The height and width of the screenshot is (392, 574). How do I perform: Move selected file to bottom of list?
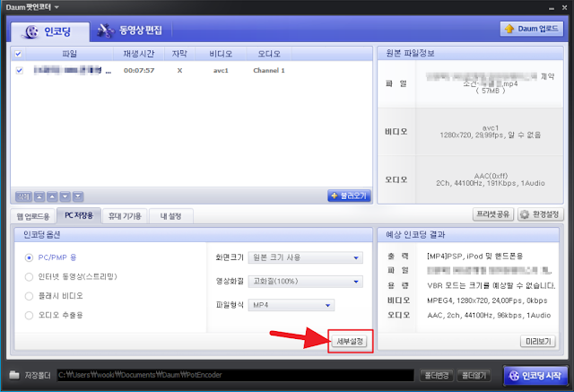point(78,196)
